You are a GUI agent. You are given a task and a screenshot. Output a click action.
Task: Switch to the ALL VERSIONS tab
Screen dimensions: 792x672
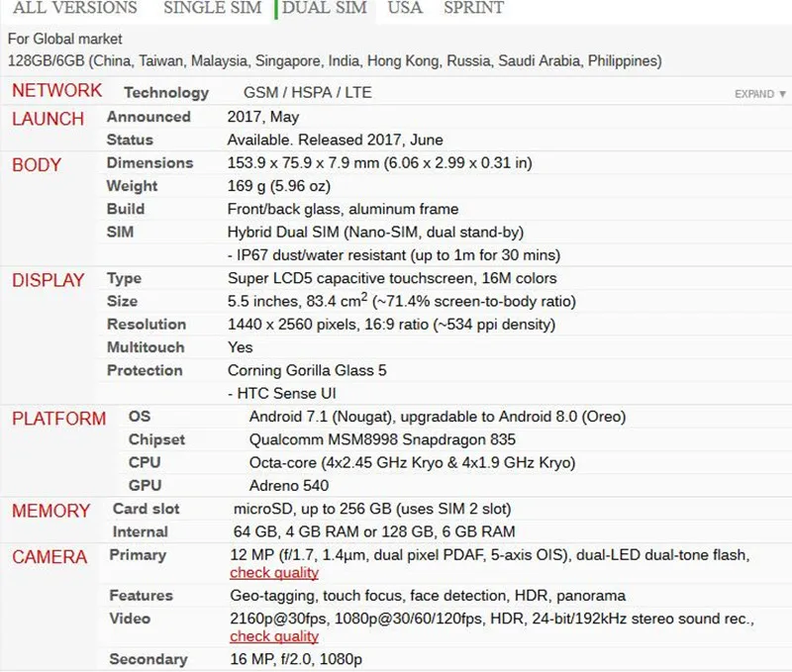point(75,8)
